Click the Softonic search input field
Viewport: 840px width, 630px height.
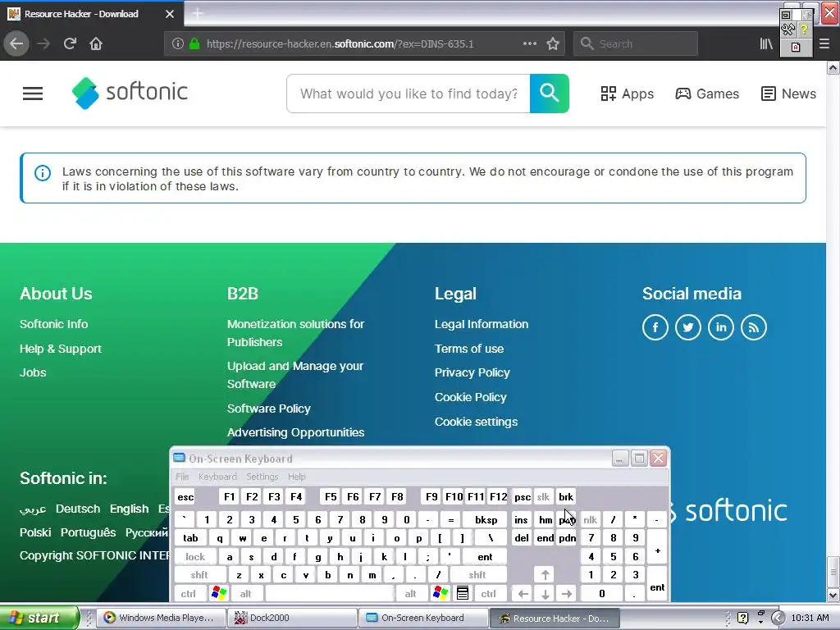(x=409, y=94)
